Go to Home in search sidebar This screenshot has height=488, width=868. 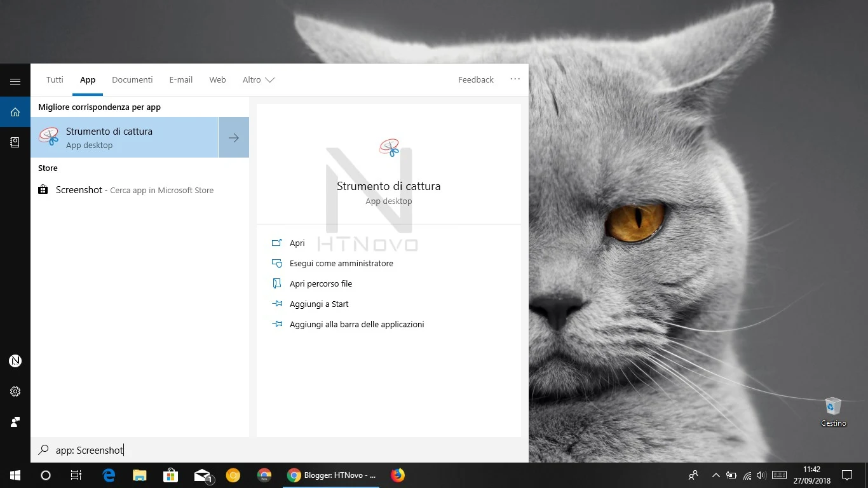15,112
